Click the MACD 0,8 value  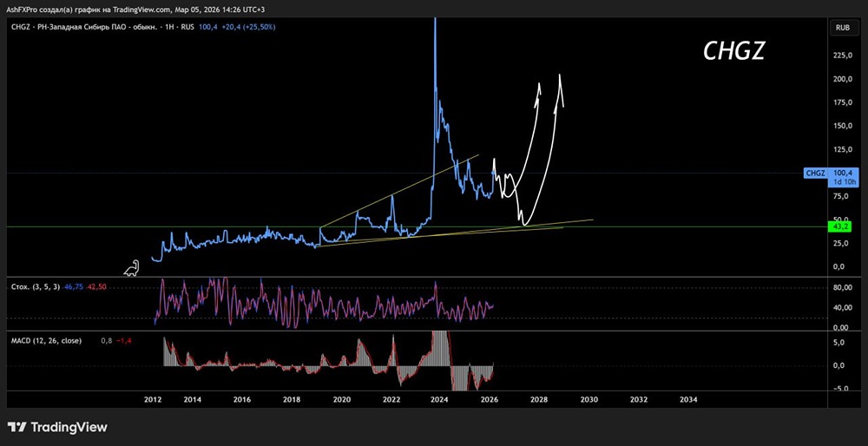106,341
